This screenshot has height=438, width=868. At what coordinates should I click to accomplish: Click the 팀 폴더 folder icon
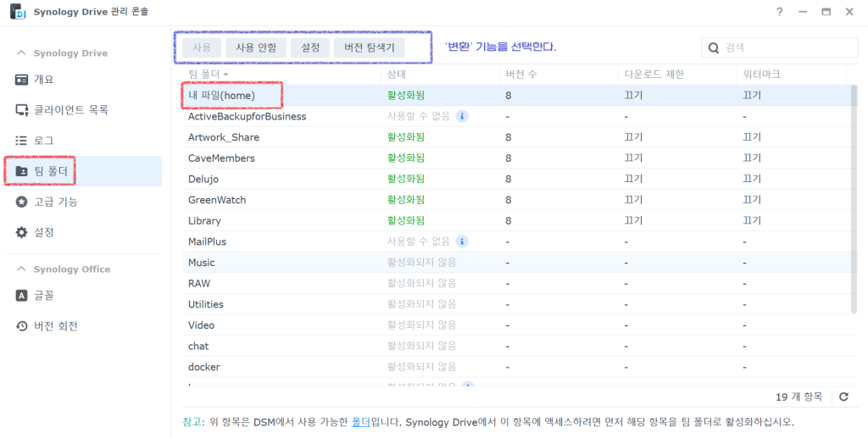(21, 171)
